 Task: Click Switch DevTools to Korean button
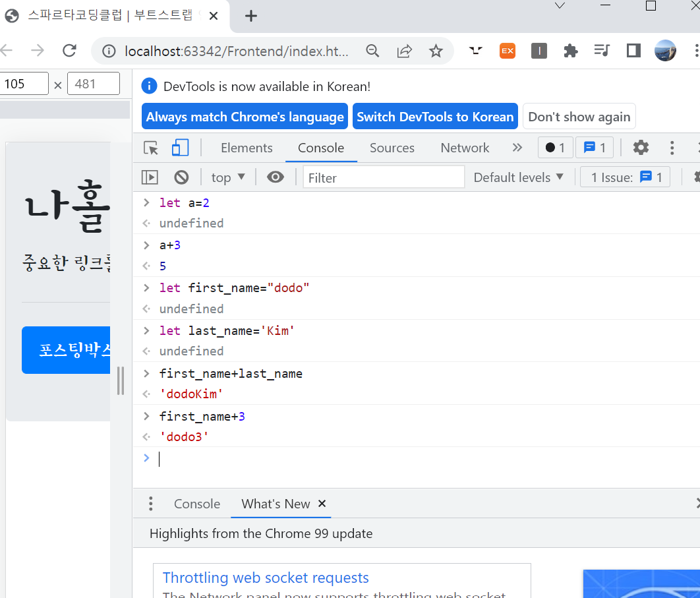435,117
